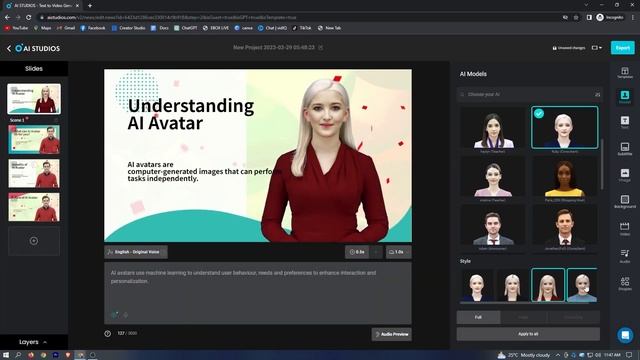The height and width of the screenshot is (360, 640).
Task: Open the aspect ratio dropdown beside Export
Action: [597, 48]
